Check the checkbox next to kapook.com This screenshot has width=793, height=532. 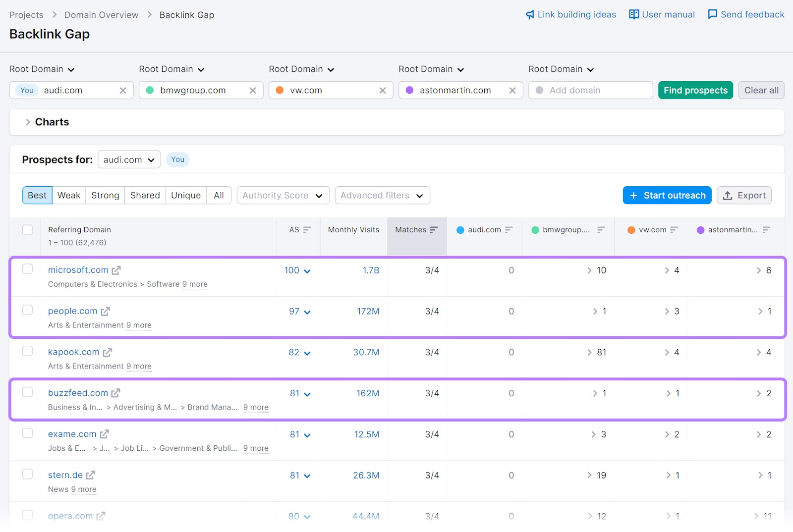click(27, 351)
